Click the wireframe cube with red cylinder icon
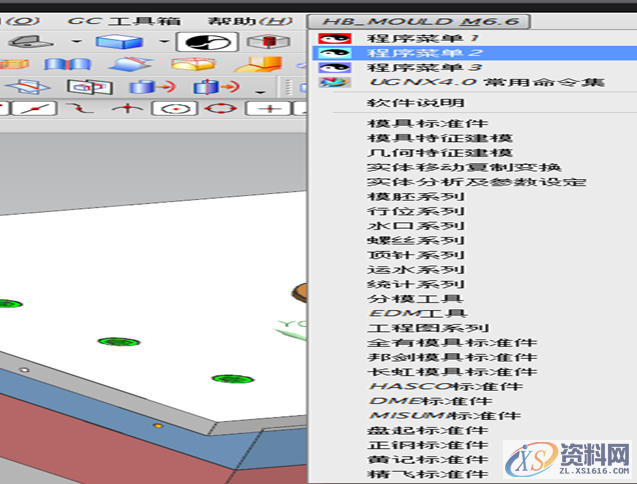The image size is (637, 484). pyautogui.click(x=263, y=42)
